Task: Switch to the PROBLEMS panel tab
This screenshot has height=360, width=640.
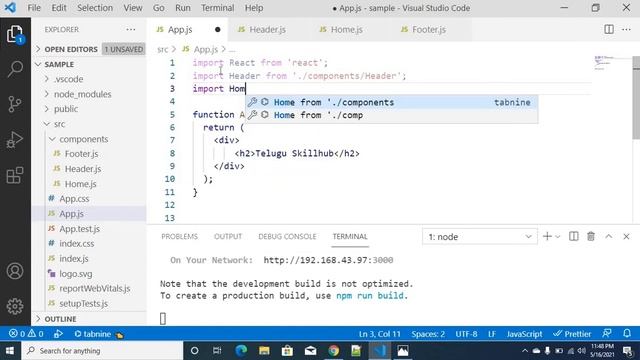Action: 179,236
